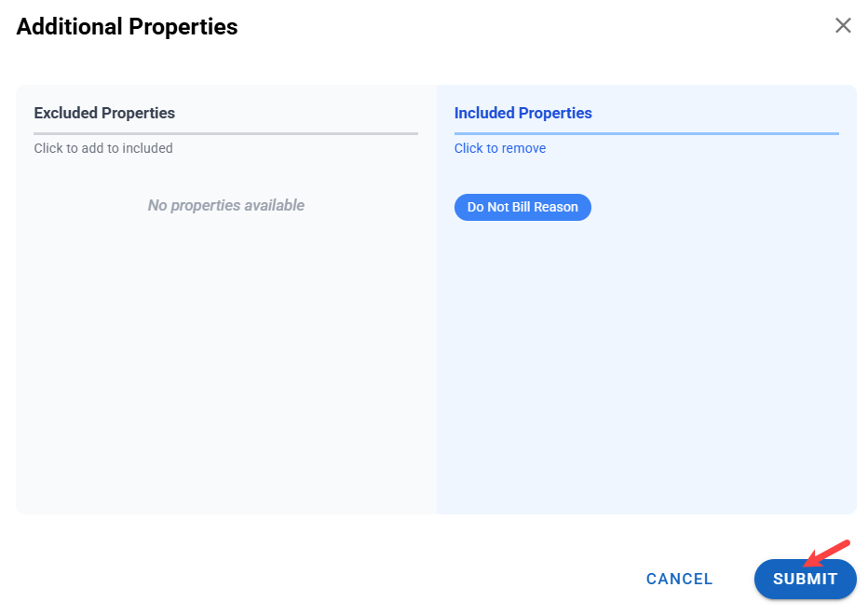
Task: Click the blank footer area left of Cancel
Action: pyautogui.click(x=326, y=579)
